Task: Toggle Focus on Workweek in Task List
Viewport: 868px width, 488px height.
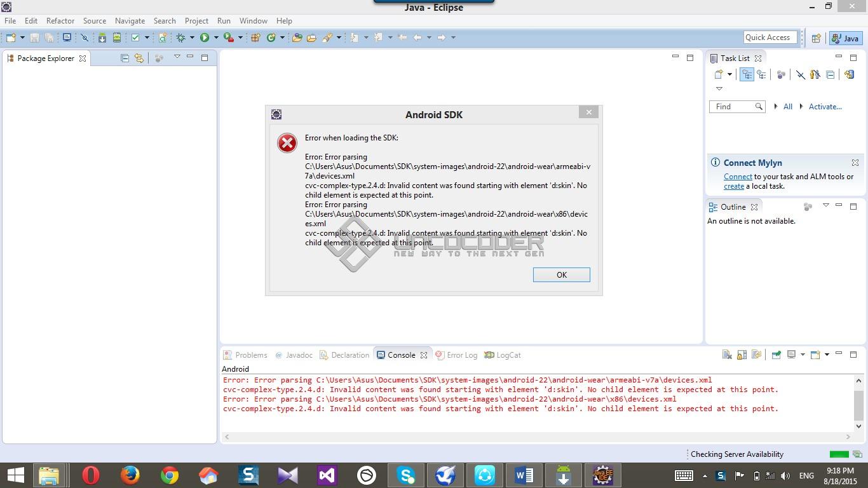Action: click(781, 74)
